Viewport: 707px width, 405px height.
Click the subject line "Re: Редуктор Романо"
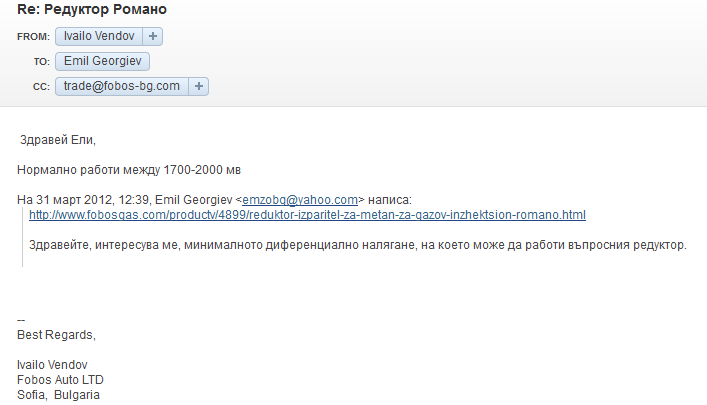tap(92, 11)
